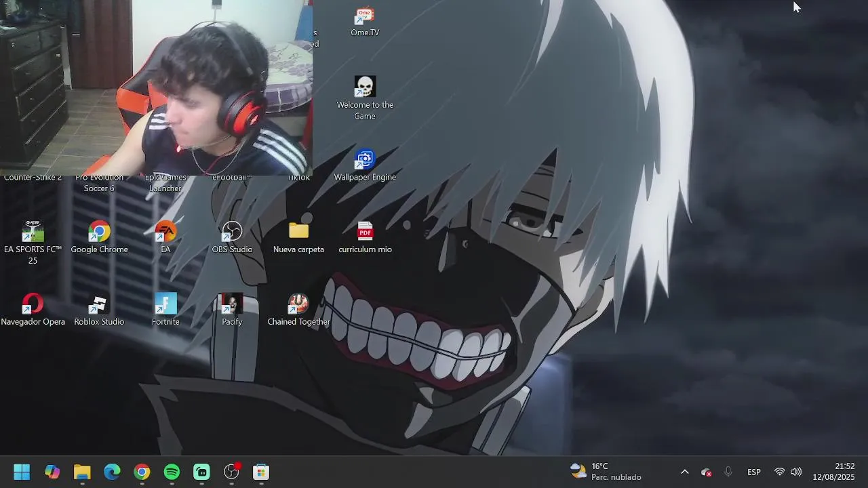This screenshot has width=868, height=488.
Task: Select the EA SPORTS FC 25 shortcut
Action: pyautogui.click(x=33, y=243)
